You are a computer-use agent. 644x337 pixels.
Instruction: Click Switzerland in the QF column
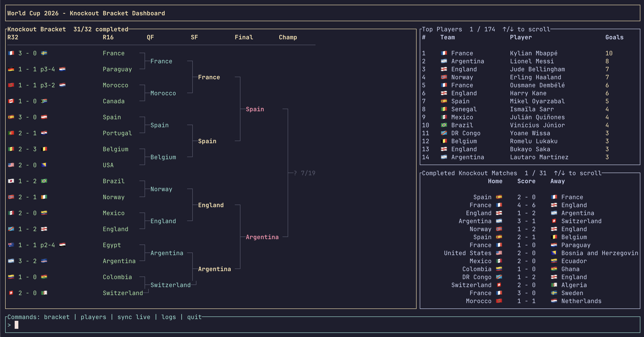point(170,285)
